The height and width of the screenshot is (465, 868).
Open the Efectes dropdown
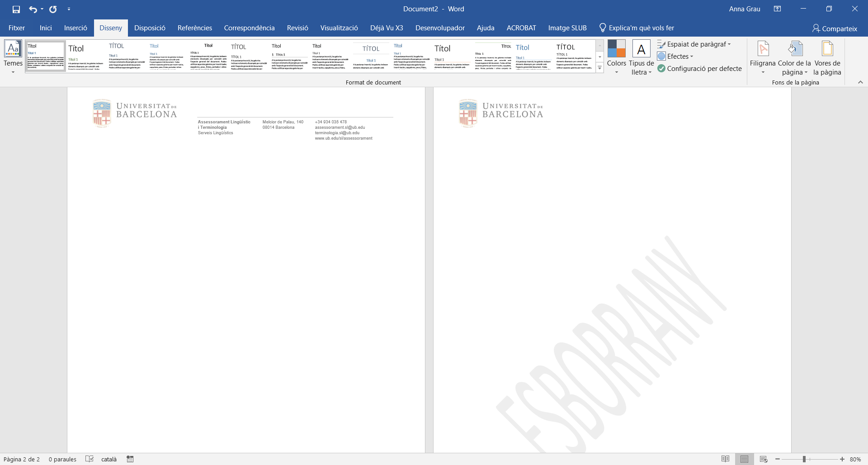[675, 56]
